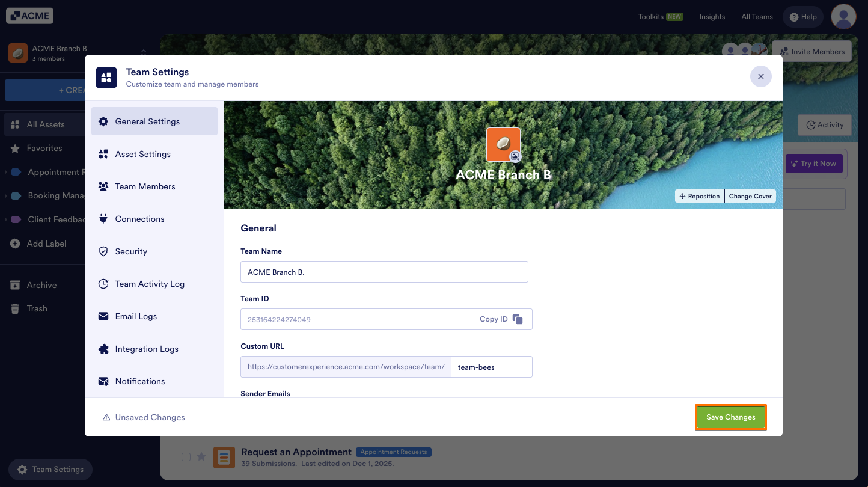Select the Request an Appointment checkbox
Image resolution: width=868 pixels, height=487 pixels.
coord(186,457)
